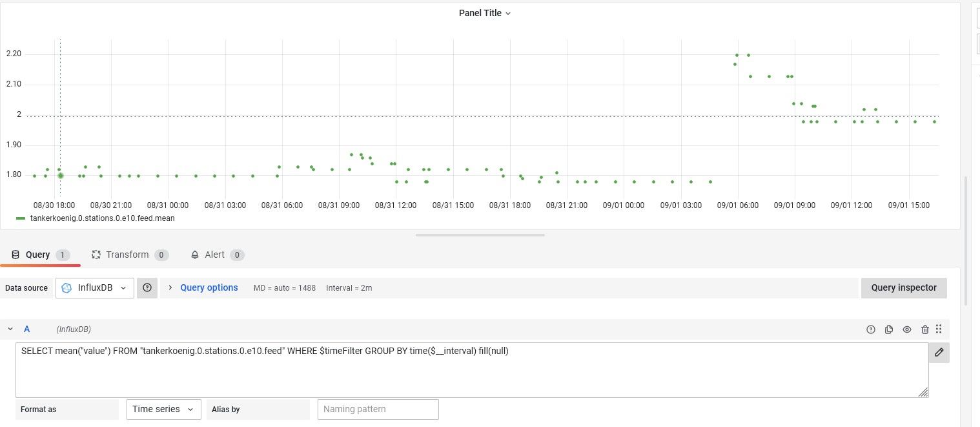Open the Panel Title dropdown menu
The image size is (980, 427).
pos(485,13)
